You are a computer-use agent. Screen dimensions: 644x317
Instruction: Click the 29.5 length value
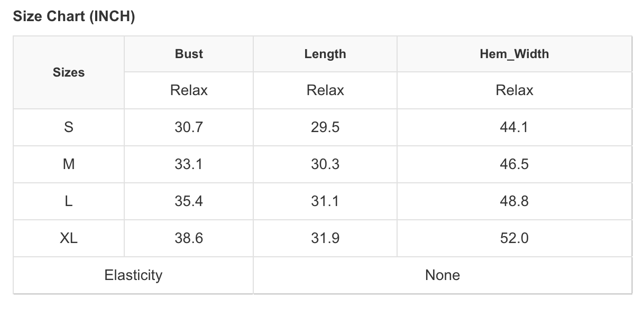coord(325,127)
